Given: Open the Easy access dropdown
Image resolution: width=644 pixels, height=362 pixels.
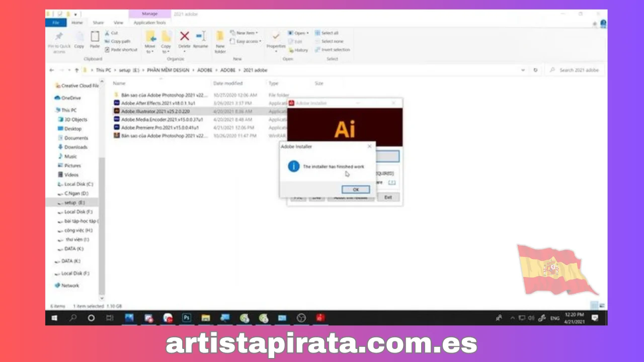Looking at the screenshot, I should 246,41.
